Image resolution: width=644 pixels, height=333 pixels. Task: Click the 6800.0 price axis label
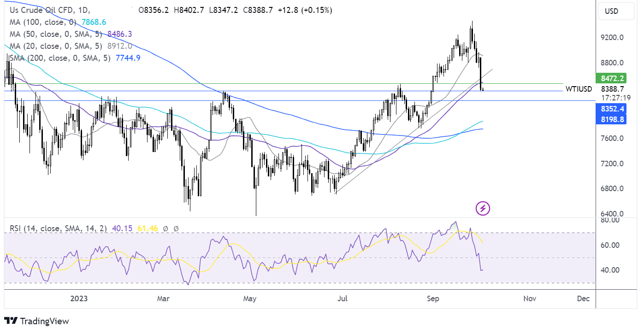click(613, 188)
